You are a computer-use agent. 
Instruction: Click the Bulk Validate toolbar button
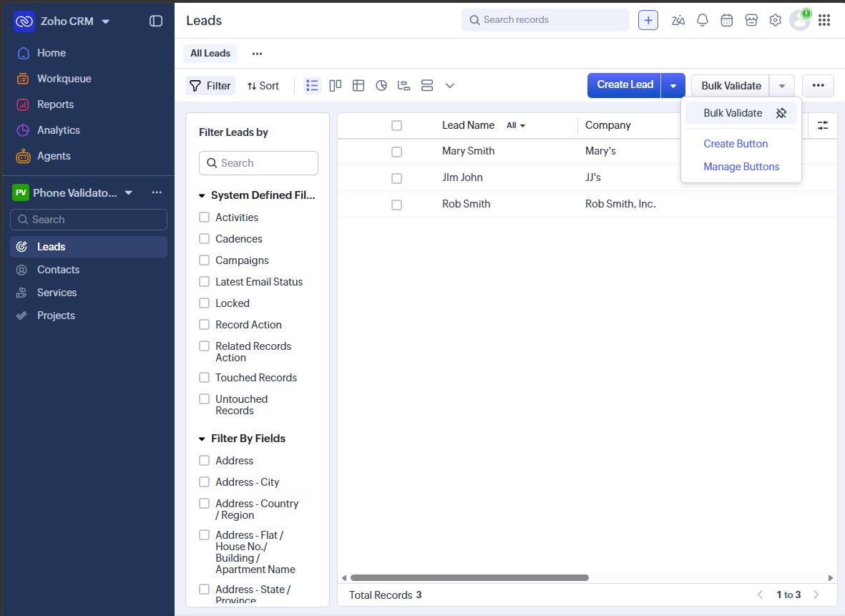[x=731, y=86]
